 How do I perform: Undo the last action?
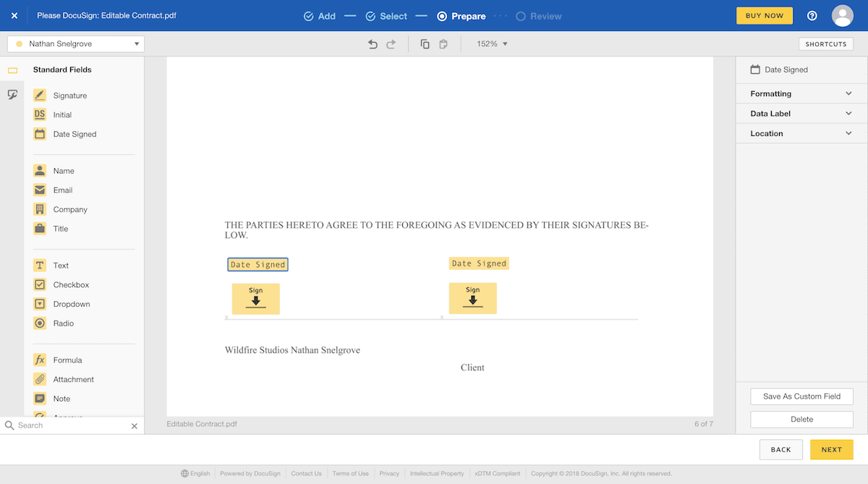point(373,44)
